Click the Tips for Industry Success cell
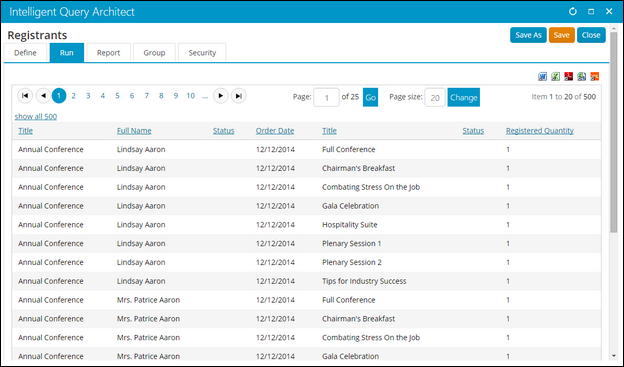This screenshot has width=624, height=367. [364, 281]
